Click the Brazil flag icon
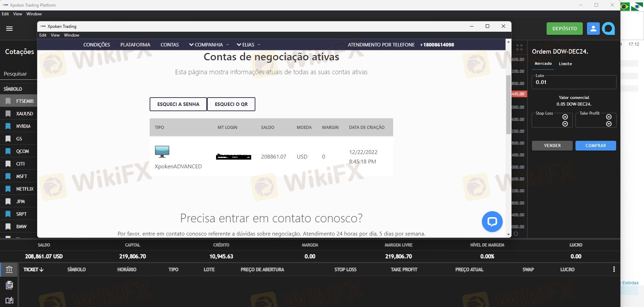The width and height of the screenshot is (644, 307). (x=625, y=7)
